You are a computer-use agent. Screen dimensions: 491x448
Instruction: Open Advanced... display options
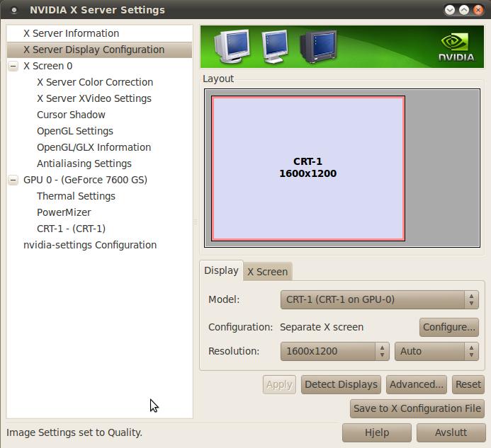click(x=417, y=384)
